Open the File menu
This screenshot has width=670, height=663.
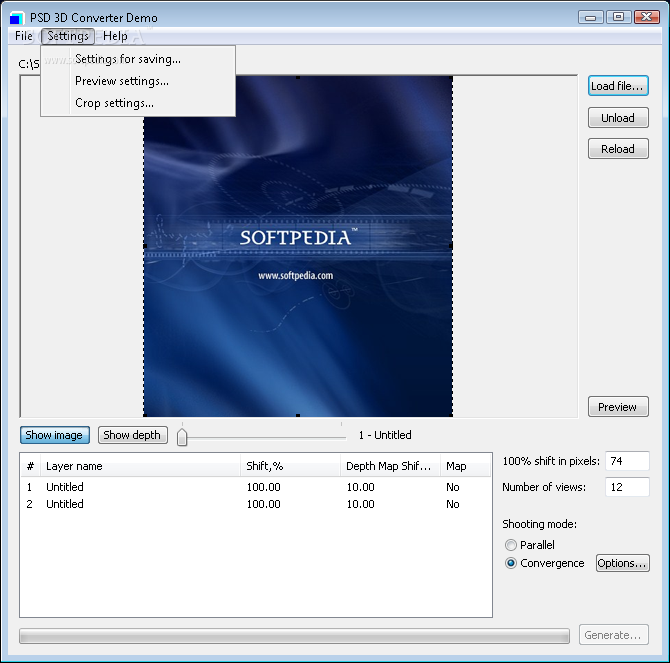[24, 36]
